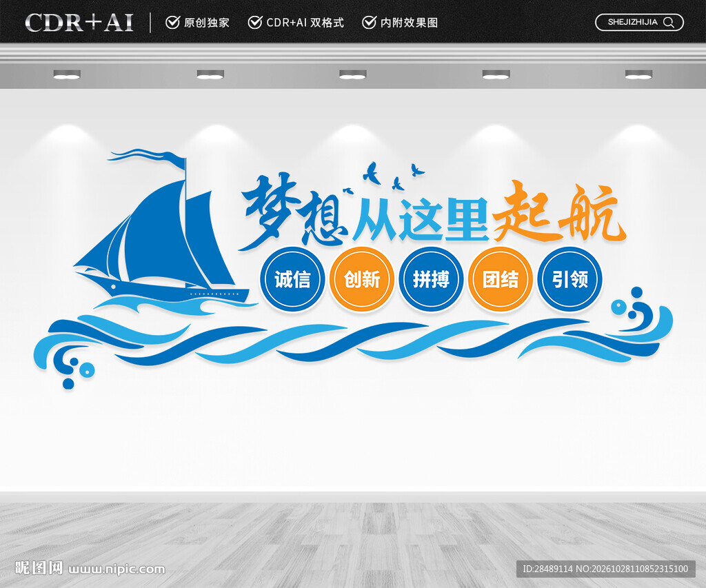
Task: Click the blue 引领 circle badge
Action: click(x=569, y=279)
